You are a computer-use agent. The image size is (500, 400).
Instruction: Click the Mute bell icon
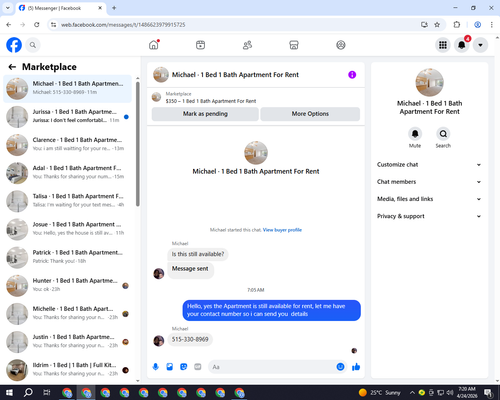[415, 134]
